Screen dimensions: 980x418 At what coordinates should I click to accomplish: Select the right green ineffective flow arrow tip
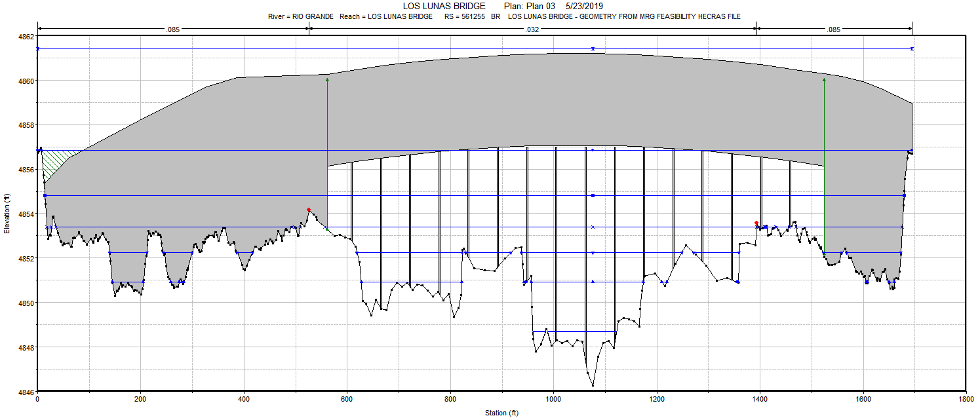[x=824, y=79]
